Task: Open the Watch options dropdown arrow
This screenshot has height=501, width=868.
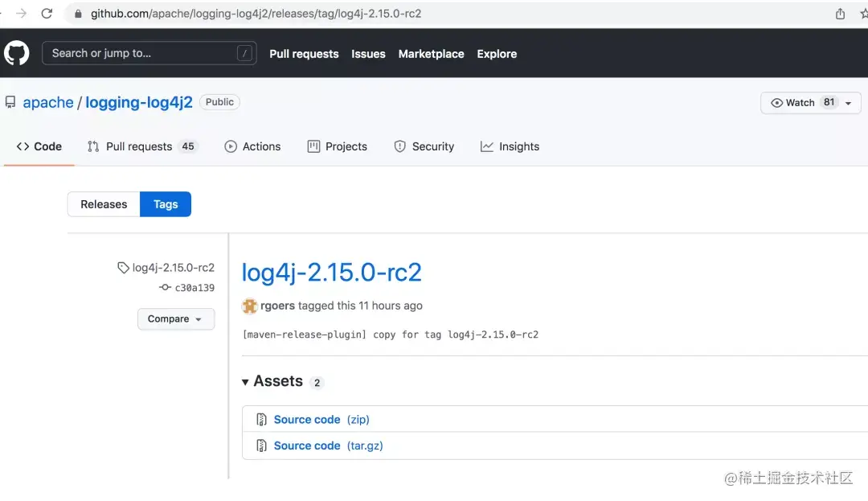Action: [848, 103]
